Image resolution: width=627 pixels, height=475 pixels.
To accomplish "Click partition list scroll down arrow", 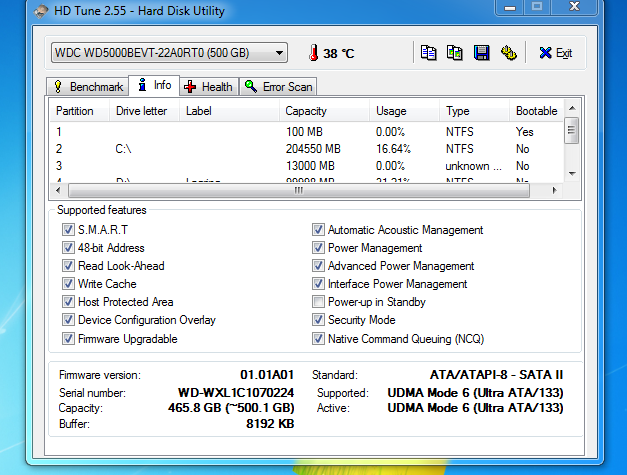I will (572, 174).
